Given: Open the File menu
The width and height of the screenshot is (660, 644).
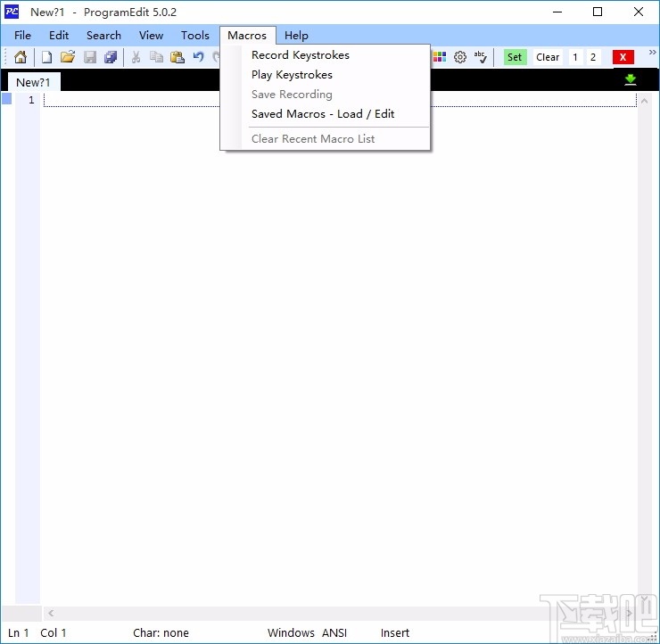Looking at the screenshot, I should [22, 36].
